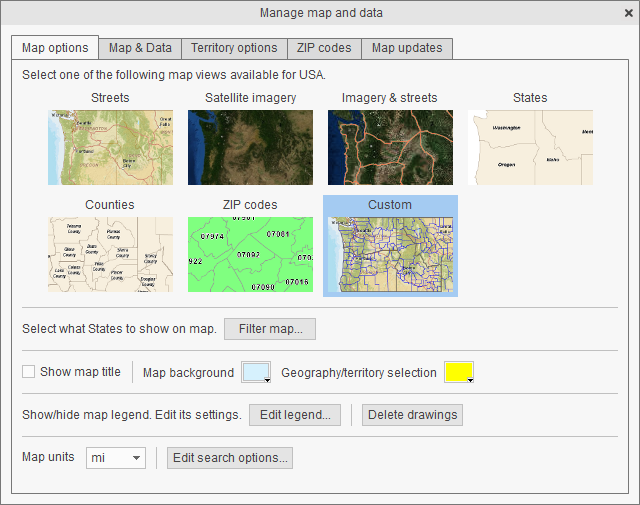Pick the Imagery & streets map view
Viewport: 640px width, 505px height.
point(390,147)
